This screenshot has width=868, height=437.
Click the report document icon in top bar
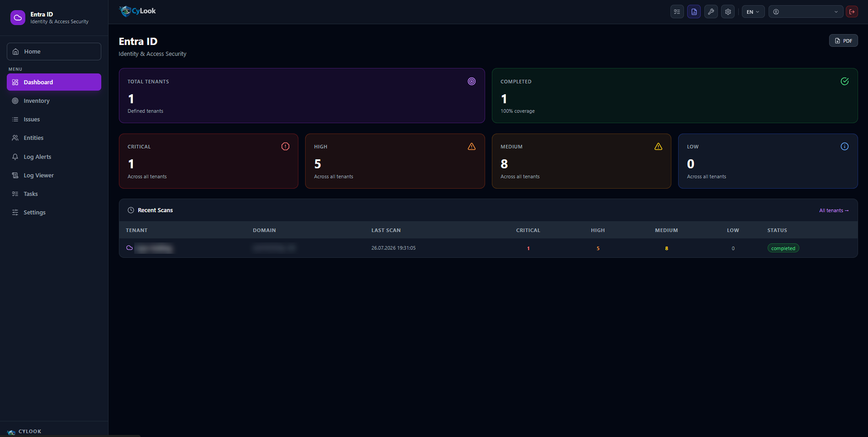click(x=694, y=12)
